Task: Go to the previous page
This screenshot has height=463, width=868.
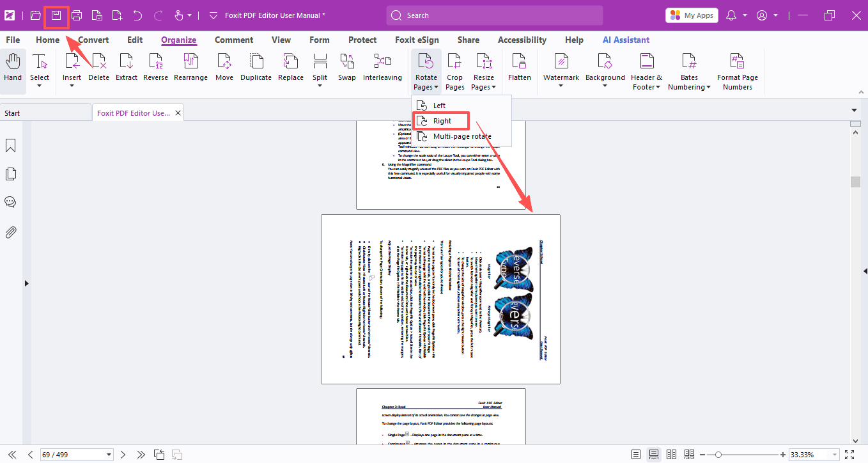Action: (x=30, y=455)
